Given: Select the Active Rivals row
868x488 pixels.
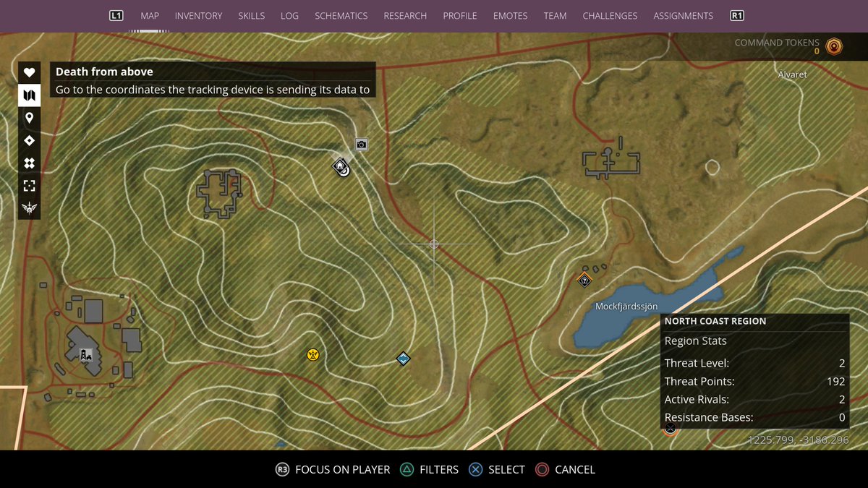Looking at the screenshot, I should pos(755,399).
